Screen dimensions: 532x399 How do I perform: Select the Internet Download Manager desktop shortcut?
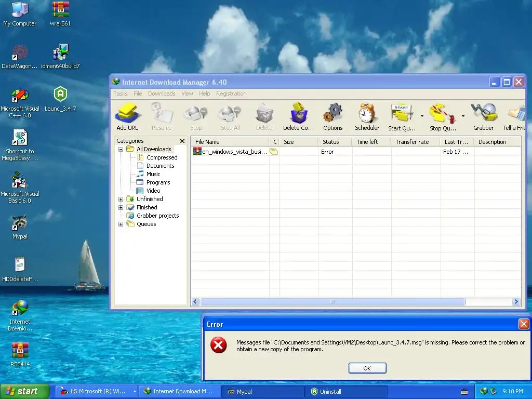(20, 315)
